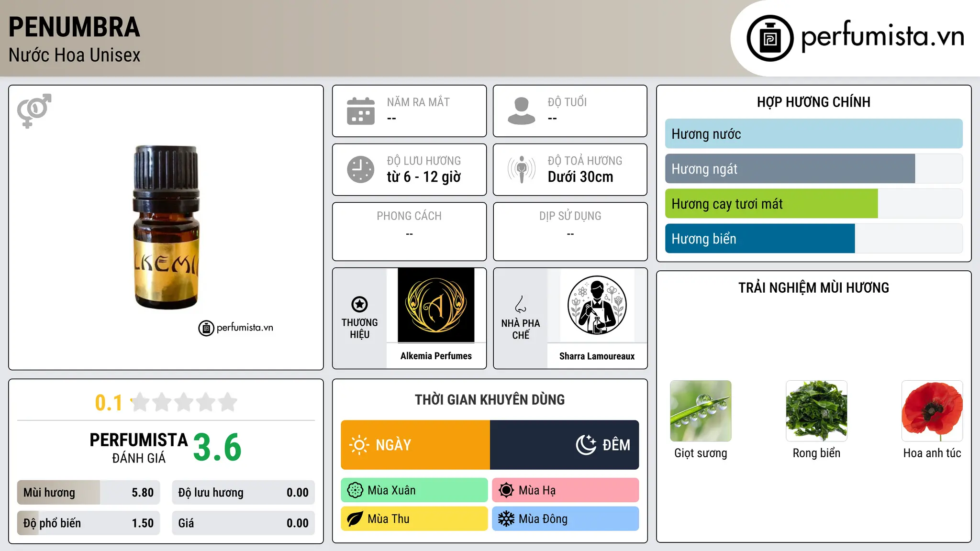The height and width of the screenshot is (551, 980).
Task: Click the 'từ 6 - 12 giờ' longevity value
Action: pyautogui.click(x=424, y=177)
